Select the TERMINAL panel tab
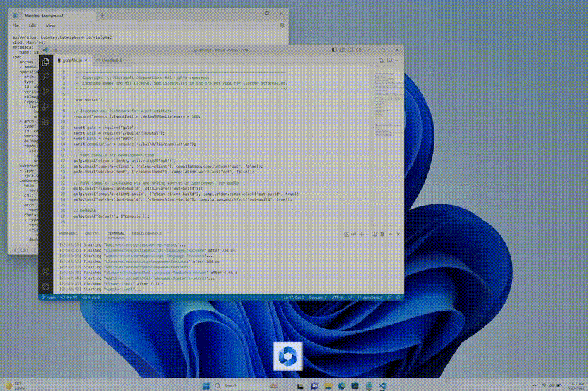The width and height of the screenshot is (588, 391). point(116,233)
